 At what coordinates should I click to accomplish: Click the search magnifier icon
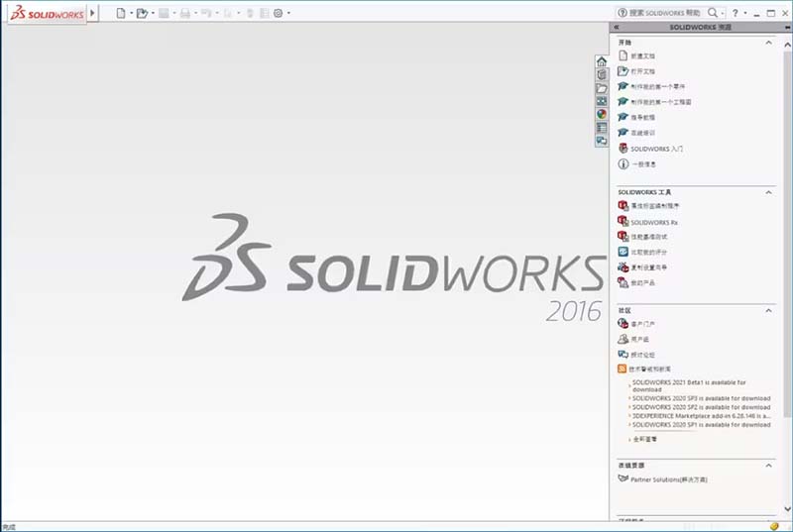point(712,13)
